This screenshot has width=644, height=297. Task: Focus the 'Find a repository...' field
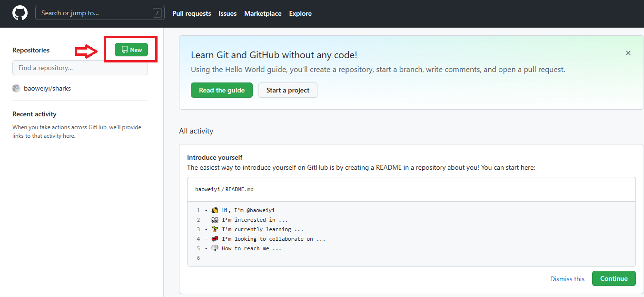[x=80, y=68]
